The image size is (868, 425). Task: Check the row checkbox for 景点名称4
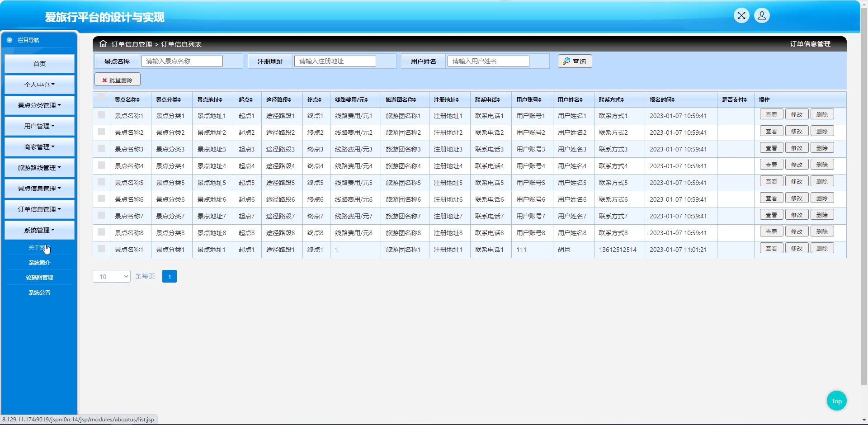[x=101, y=165]
